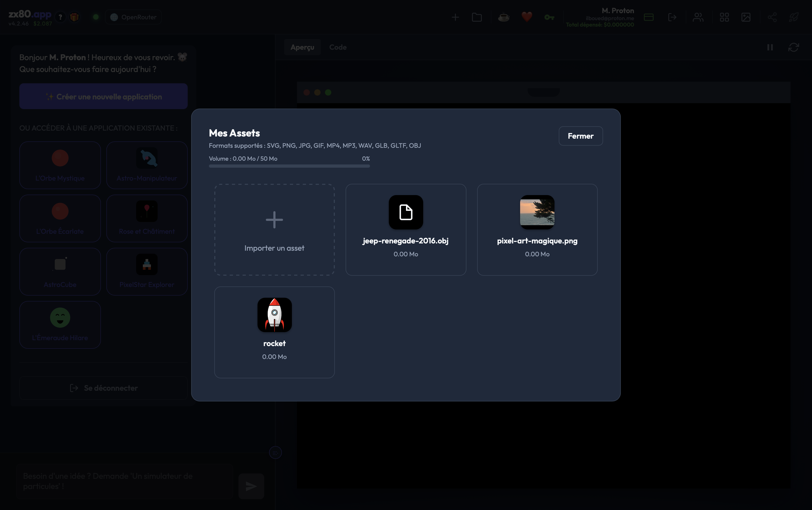Click the question mark help icon
Screen dimensions: 812x510
[x=60, y=17]
